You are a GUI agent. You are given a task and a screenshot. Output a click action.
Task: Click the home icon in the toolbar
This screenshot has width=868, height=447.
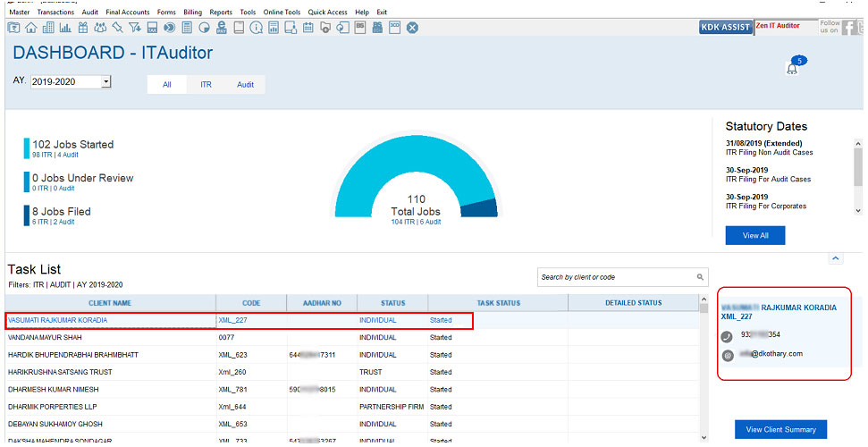click(x=31, y=28)
